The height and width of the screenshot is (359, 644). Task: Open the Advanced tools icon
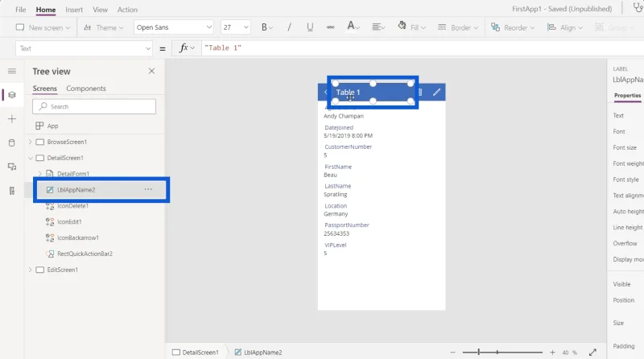tap(12, 191)
